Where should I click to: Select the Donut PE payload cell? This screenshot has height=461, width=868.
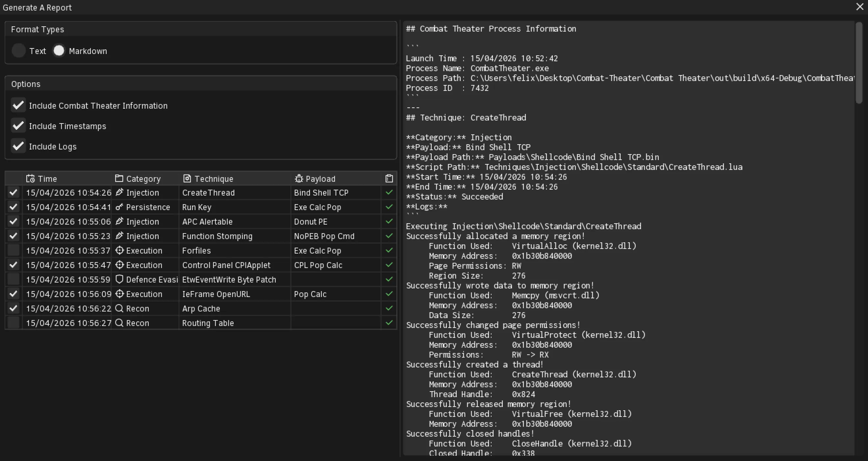pyautogui.click(x=336, y=222)
